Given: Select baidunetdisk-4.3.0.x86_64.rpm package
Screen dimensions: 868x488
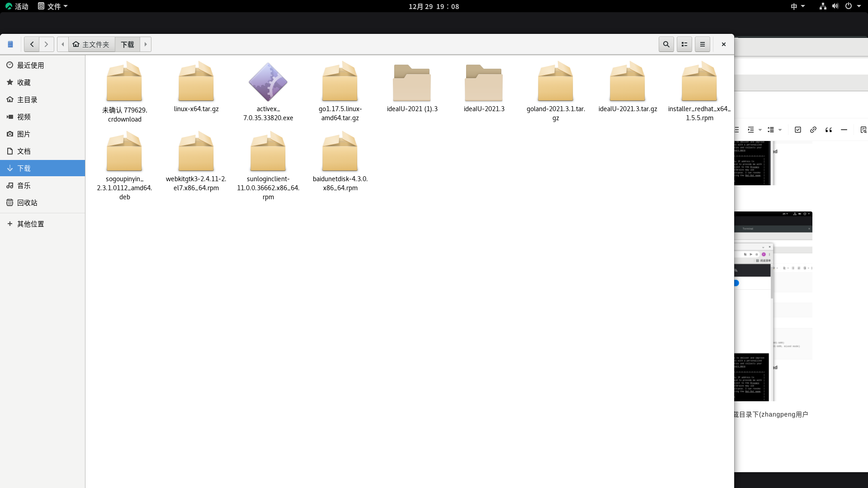Looking at the screenshot, I should click(340, 161).
